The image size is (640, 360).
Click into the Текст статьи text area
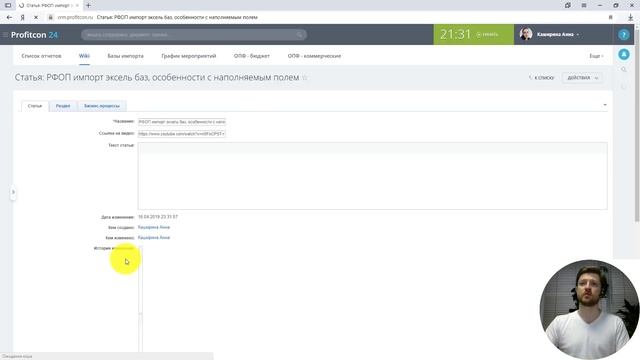click(372, 176)
